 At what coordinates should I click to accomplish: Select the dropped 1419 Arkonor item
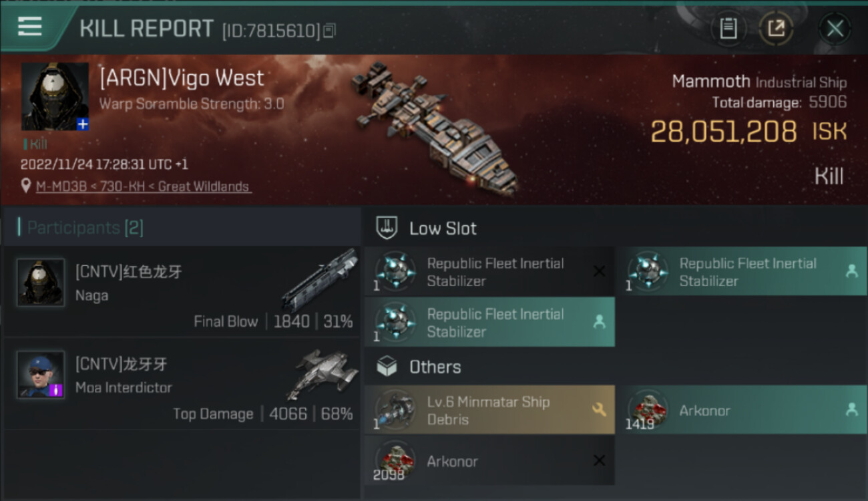pyautogui.click(x=741, y=410)
